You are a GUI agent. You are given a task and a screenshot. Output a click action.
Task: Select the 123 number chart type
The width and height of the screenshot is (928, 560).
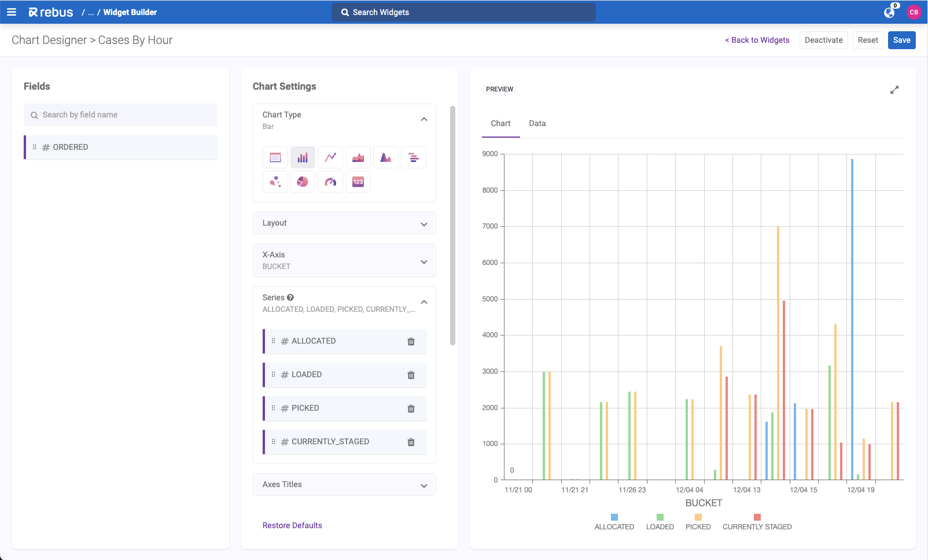358,182
